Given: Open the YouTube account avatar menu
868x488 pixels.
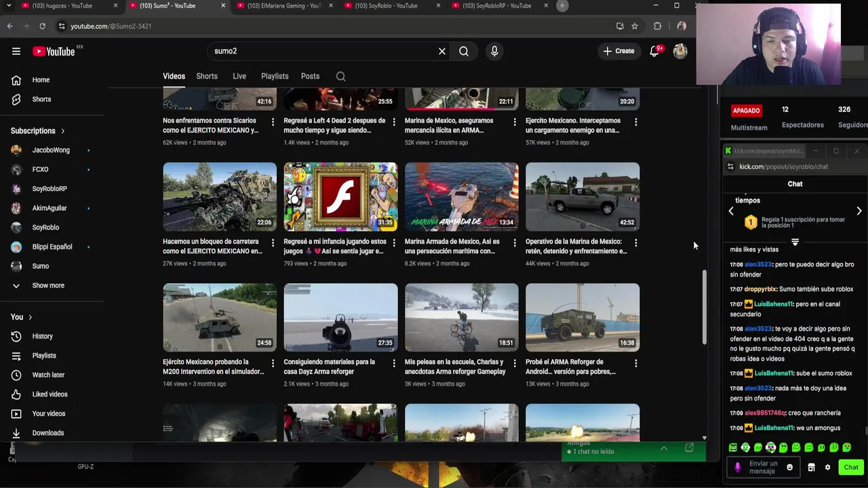Looking at the screenshot, I should 680,51.
